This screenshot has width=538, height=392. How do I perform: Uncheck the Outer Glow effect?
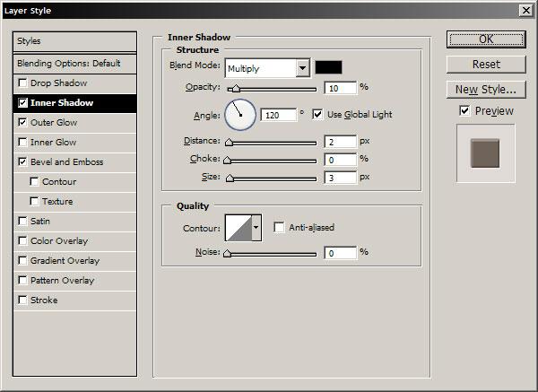(x=22, y=123)
